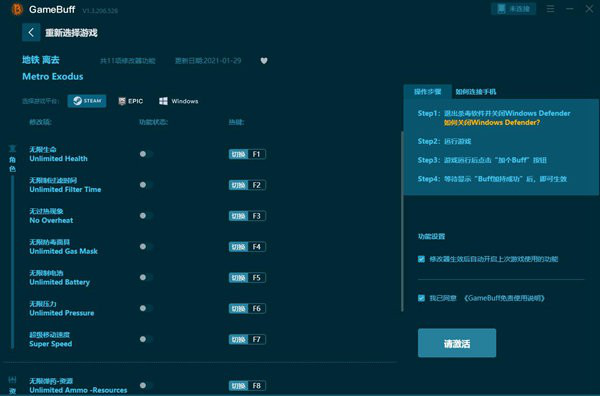Screen dimensions: 600x396
Task: Click the phone not-connected status button
Action: pos(513,8)
